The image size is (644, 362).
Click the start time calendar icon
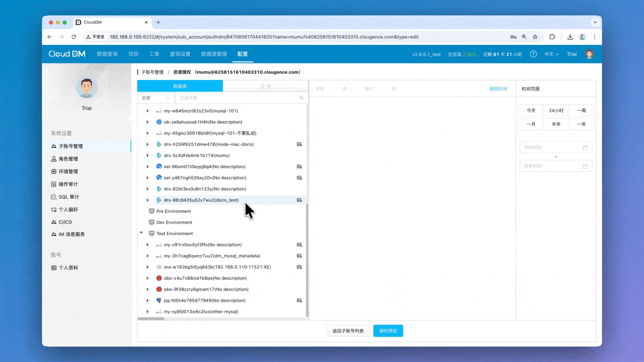point(585,148)
